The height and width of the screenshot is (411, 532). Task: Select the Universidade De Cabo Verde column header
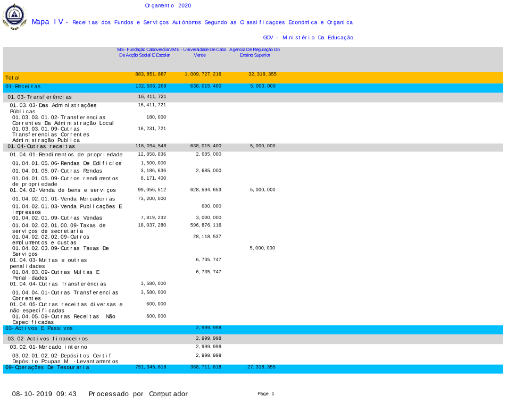[x=199, y=52]
